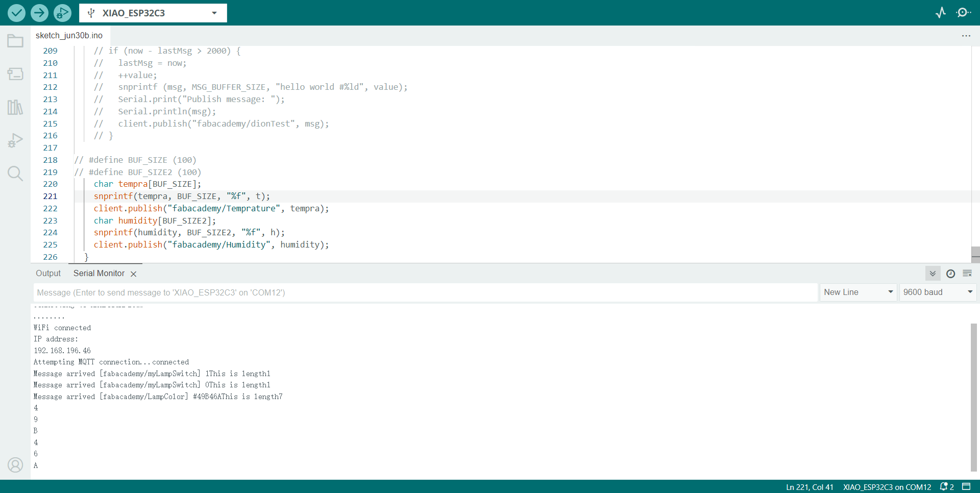Click the user account profile icon
Screen dimensions: 980x493
(x=15, y=465)
